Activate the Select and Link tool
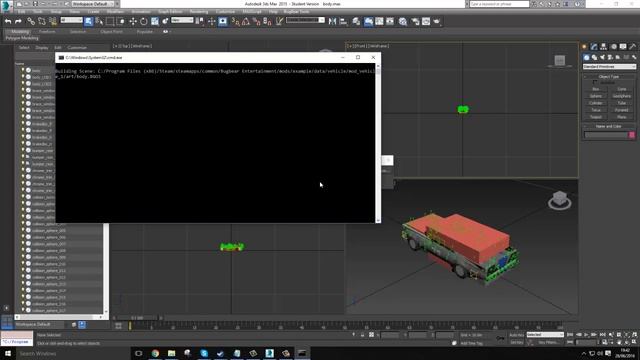 (31, 21)
